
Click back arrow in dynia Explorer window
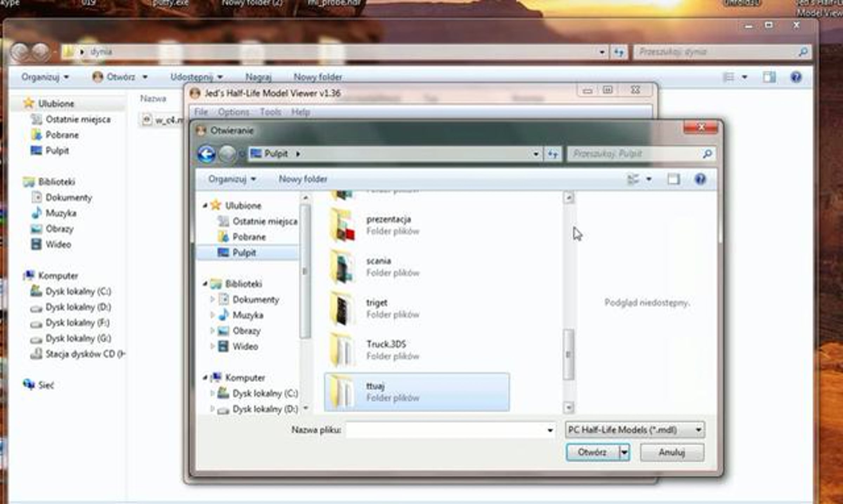tap(20, 52)
